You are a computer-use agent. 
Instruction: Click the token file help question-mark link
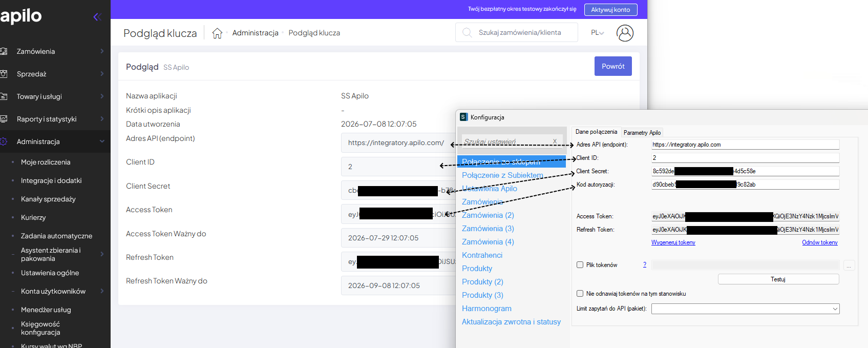tap(645, 265)
